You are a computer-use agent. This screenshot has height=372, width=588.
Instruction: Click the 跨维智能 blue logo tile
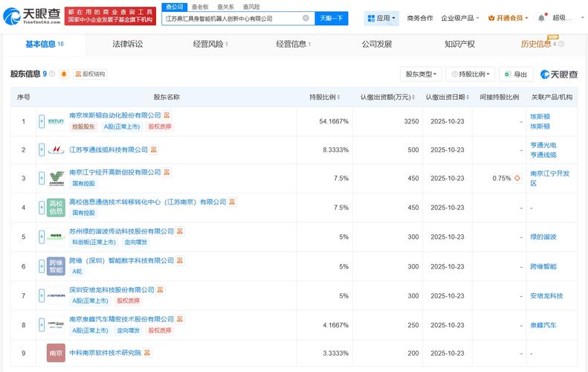tap(56, 266)
